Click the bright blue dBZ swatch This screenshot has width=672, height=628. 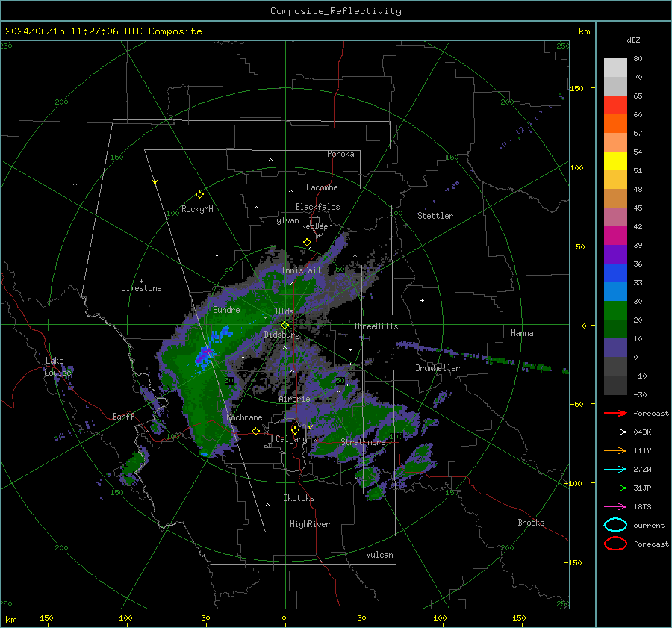click(615, 273)
